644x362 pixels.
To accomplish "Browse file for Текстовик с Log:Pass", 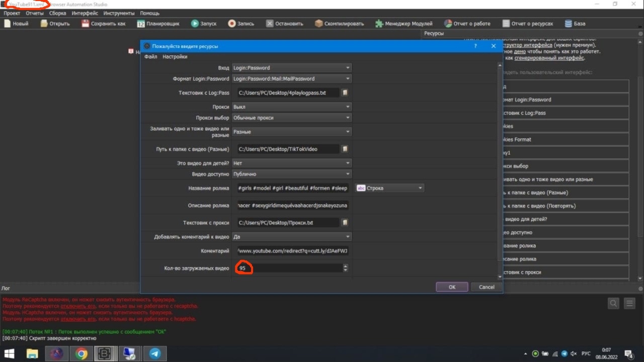I will coord(345,93).
